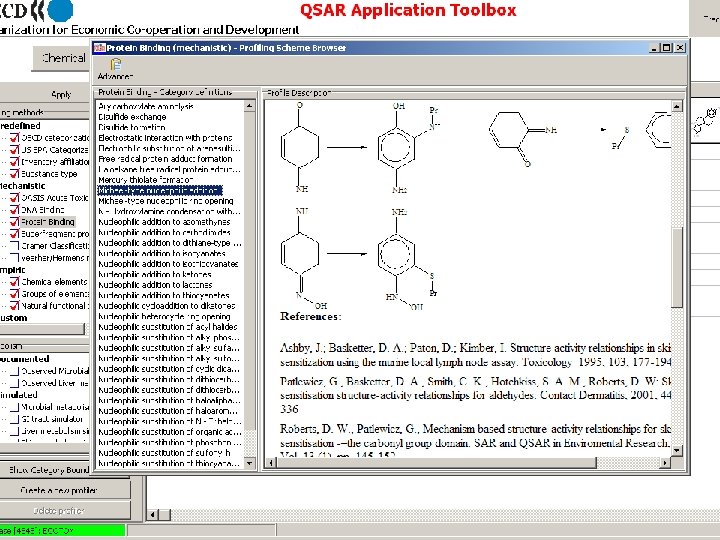Select Nucleophilic addition to azomethynes
The width and height of the screenshot is (720, 540).
(x=164, y=222)
